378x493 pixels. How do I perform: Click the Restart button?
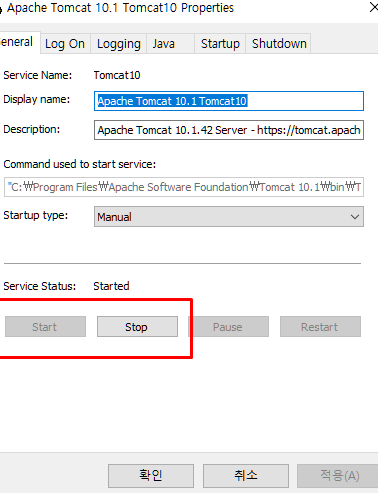(x=320, y=327)
